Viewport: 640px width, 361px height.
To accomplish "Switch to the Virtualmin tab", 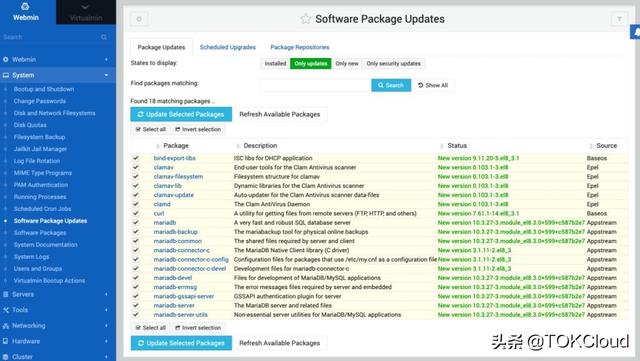I will [86, 12].
